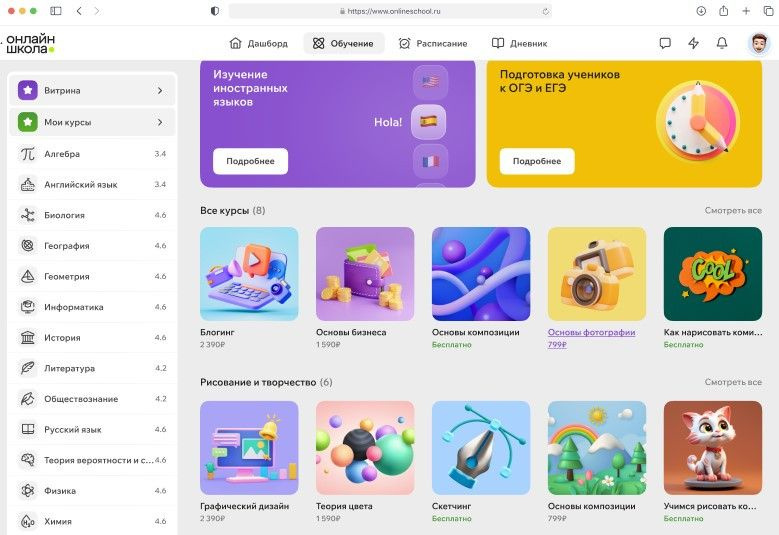Click the Физика atom icon
Image resolution: width=779 pixels, height=535 pixels.
(27, 491)
